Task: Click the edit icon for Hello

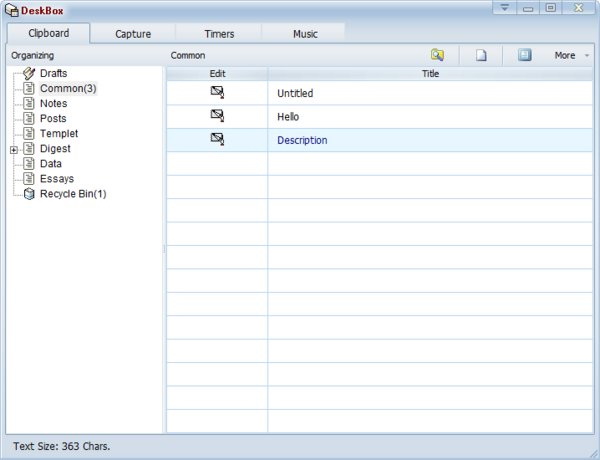Action: coord(217,116)
